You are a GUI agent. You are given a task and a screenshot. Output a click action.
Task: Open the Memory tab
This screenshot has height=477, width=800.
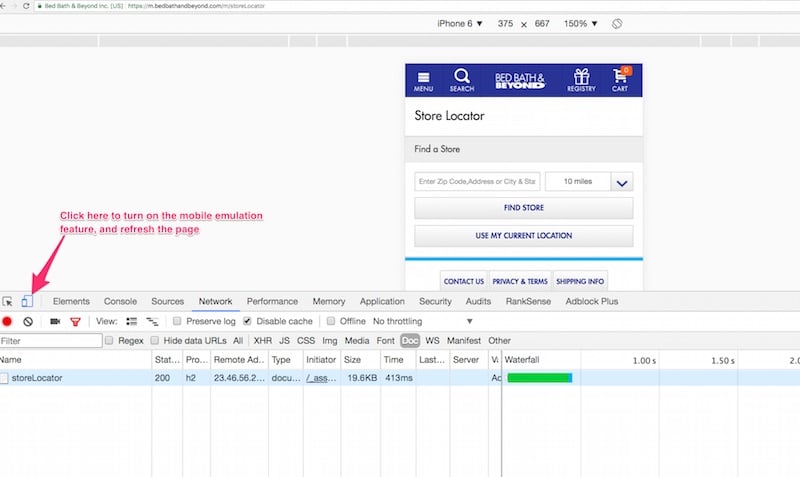click(x=329, y=302)
